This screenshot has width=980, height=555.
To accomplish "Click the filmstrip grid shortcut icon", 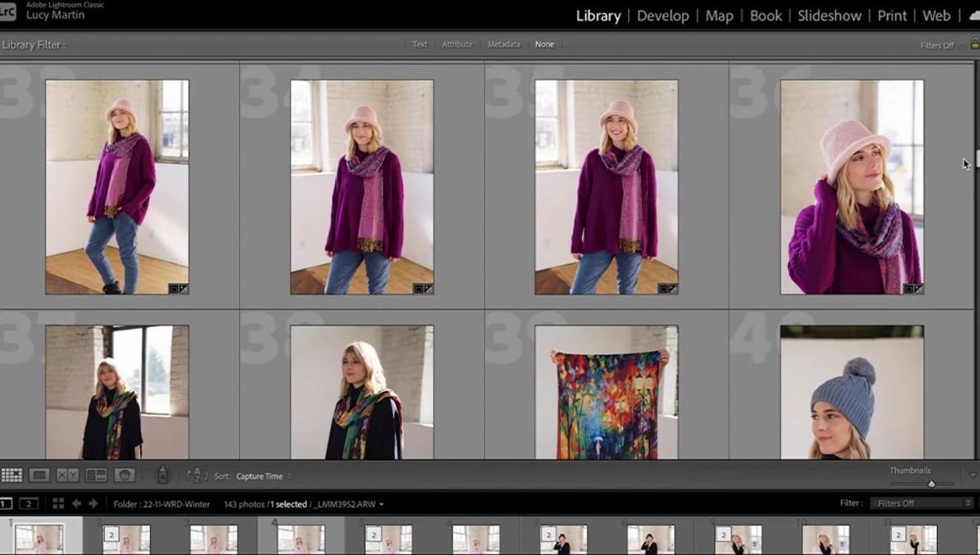I will pyautogui.click(x=58, y=504).
